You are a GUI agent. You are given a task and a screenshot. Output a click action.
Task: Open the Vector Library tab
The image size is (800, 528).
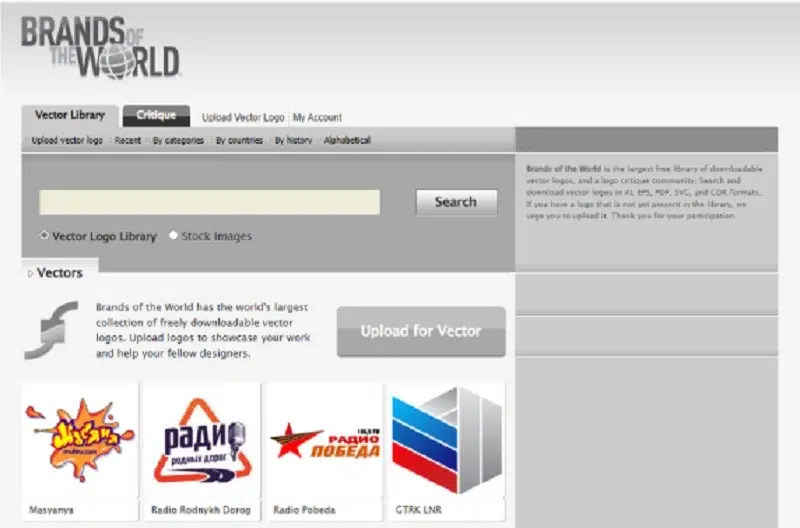pos(70,115)
